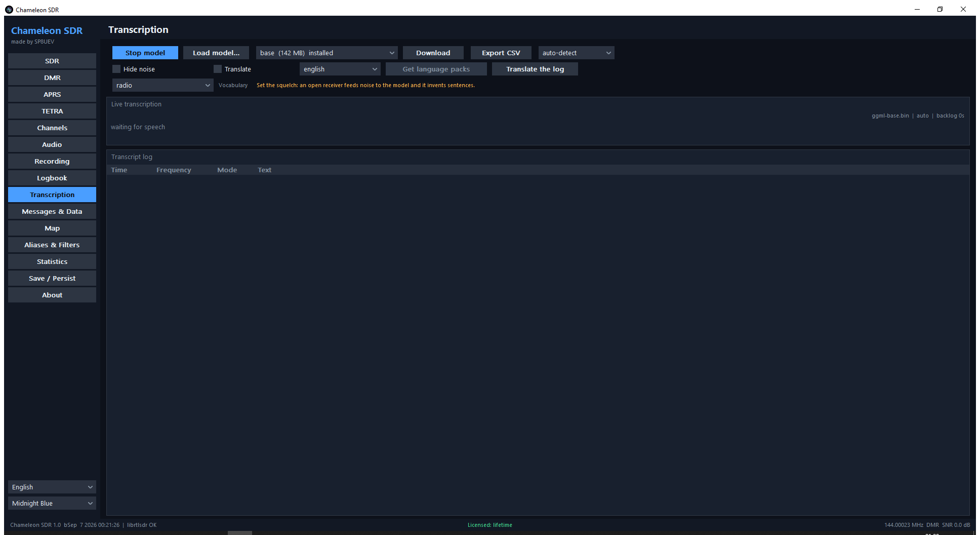
Task: Go to the Recording section
Action: click(52, 161)
